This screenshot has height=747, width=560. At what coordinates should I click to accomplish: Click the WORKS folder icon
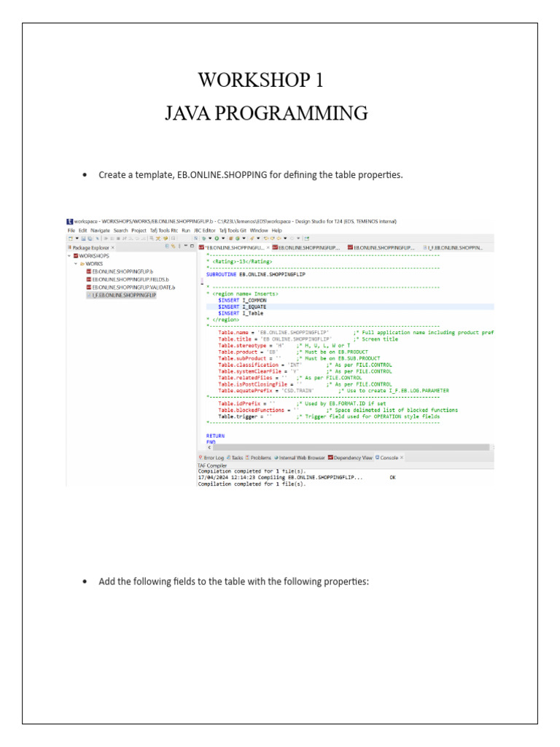(x=82, y=263)
